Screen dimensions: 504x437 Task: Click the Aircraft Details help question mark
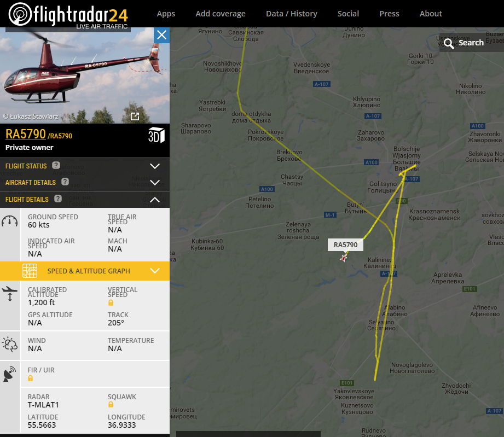coord(65,182)
